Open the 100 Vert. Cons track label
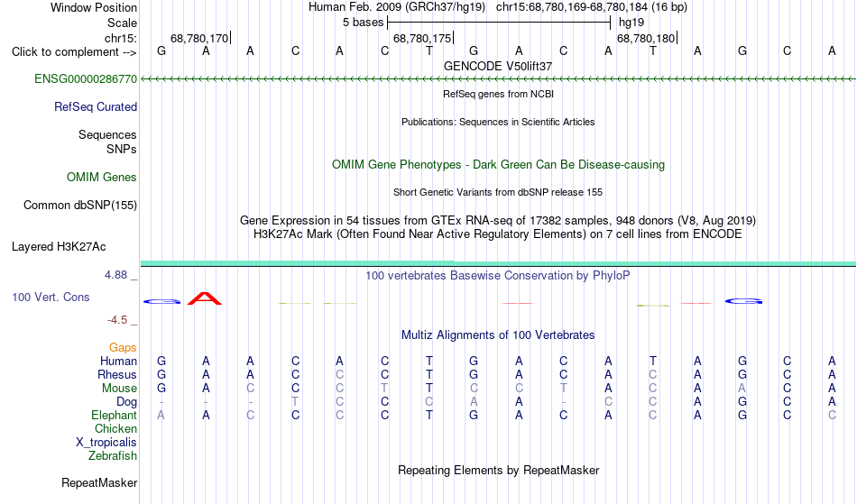 pos(51,298)
